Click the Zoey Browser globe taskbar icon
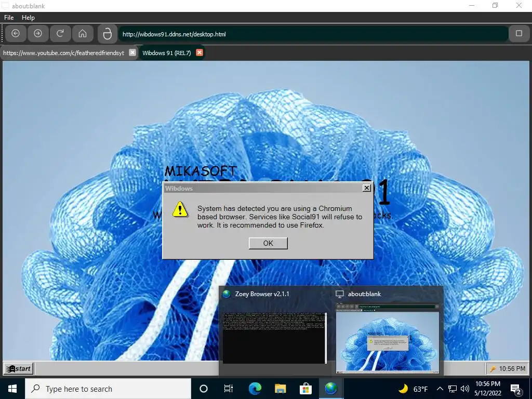Image resolution: width=532 pixels, height=399 pixels. pyautogui.click(x=331, y=389)
